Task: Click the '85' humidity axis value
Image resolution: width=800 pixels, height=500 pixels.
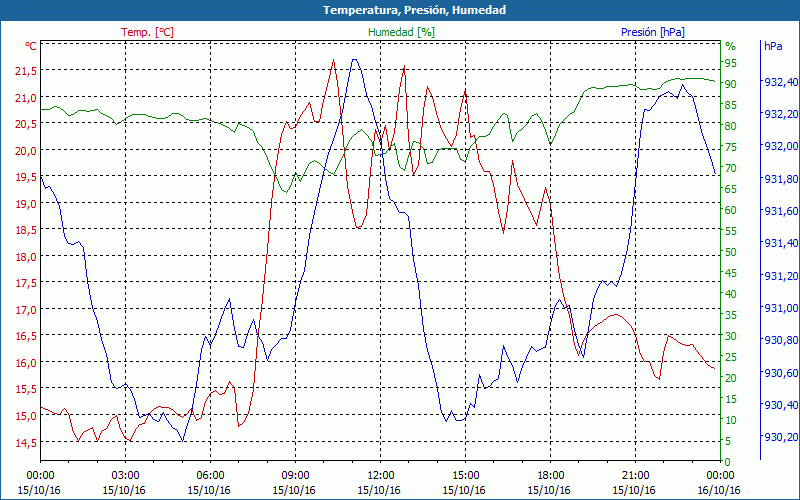Action: click(x=731, y=105)
